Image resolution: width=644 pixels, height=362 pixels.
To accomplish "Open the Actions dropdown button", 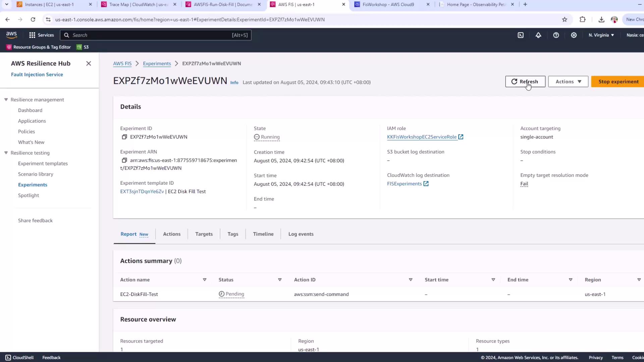I will 568,82.
